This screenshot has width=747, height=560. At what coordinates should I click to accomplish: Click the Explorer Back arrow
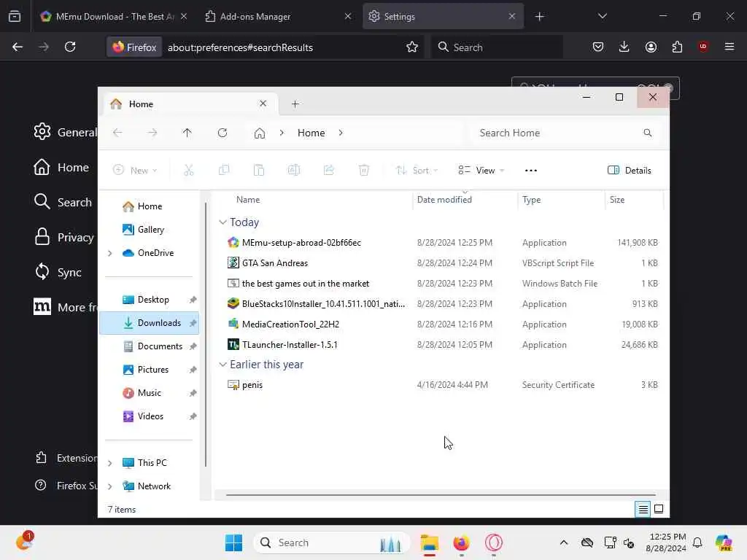(x=117, y=133)
